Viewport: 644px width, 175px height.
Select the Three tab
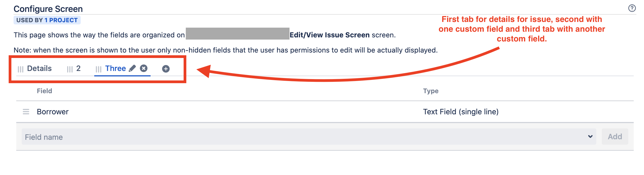click(x=115, y=68)
